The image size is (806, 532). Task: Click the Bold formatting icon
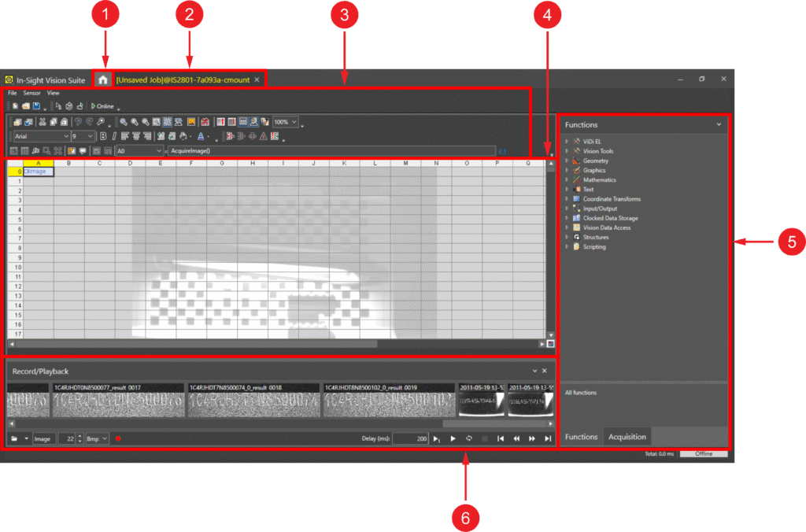click(103, 136)
